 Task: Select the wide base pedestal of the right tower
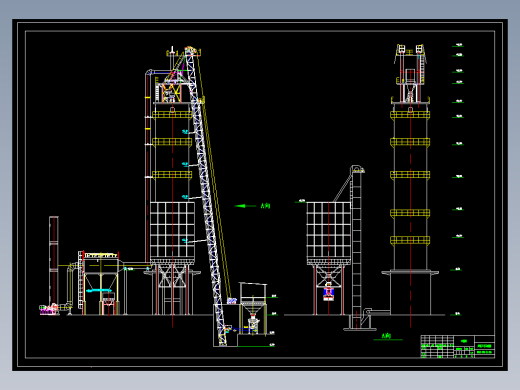(410, 293)
